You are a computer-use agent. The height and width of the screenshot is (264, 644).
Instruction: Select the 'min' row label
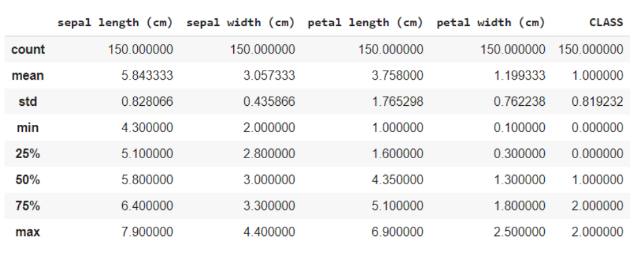pos(27,127)
